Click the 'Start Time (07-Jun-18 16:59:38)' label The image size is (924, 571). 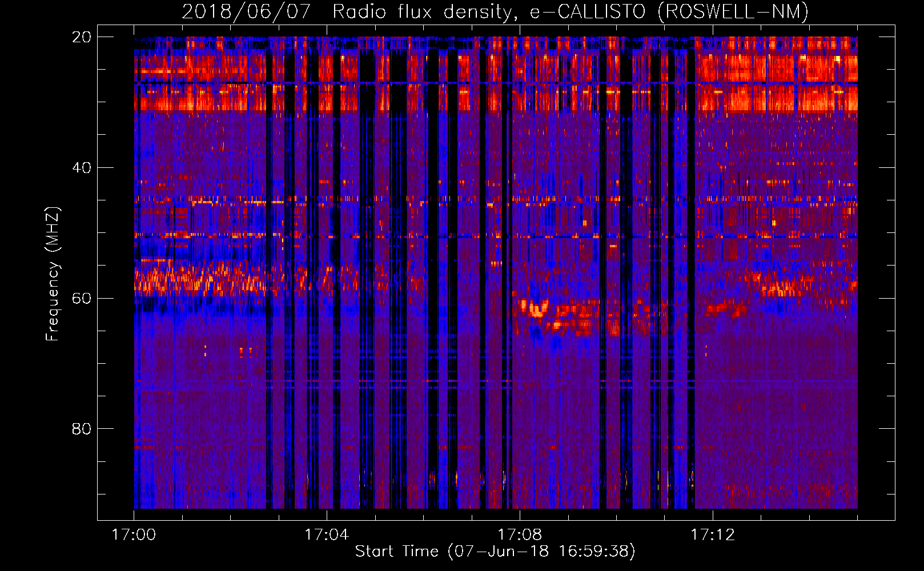[495, 551]
